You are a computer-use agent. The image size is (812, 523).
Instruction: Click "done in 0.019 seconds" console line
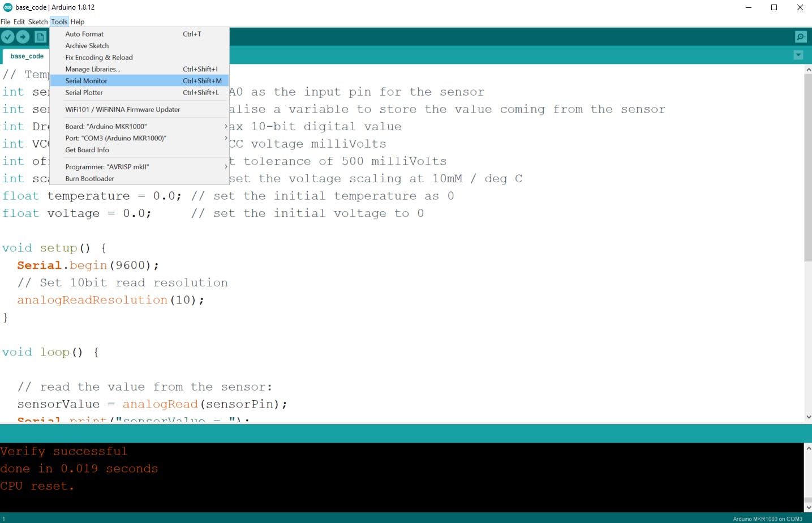coord(79,469)
